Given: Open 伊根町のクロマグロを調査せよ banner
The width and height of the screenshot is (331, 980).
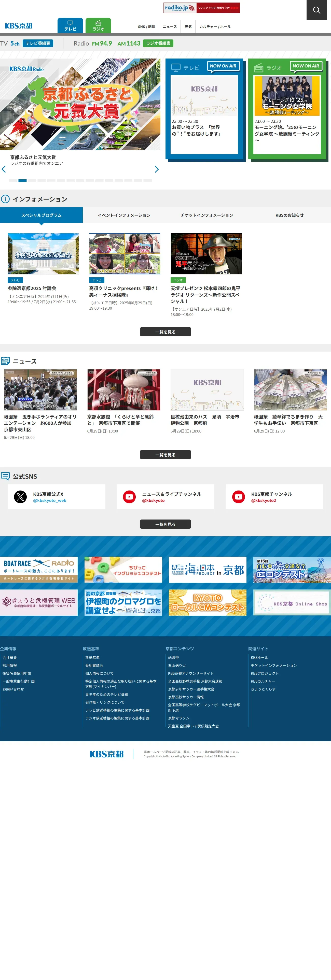Looking at the screenshot, I should click(123, 603).
